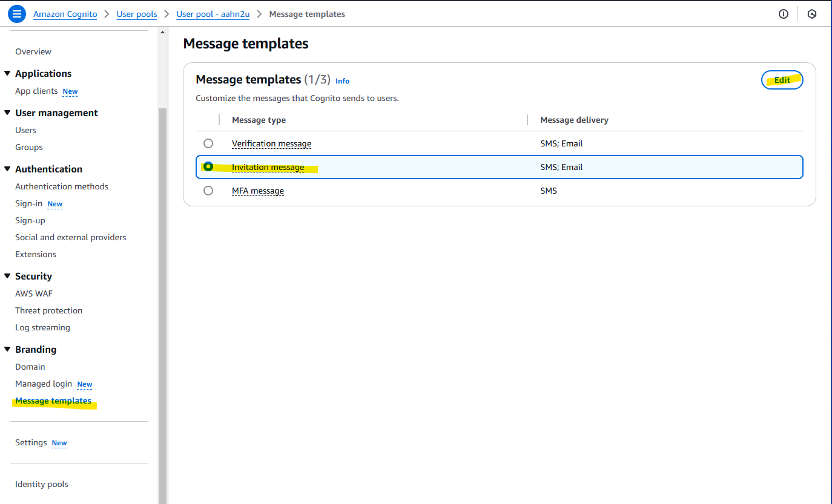
Task: Open Threat protection in the sidebar
Action: [48, 310]
